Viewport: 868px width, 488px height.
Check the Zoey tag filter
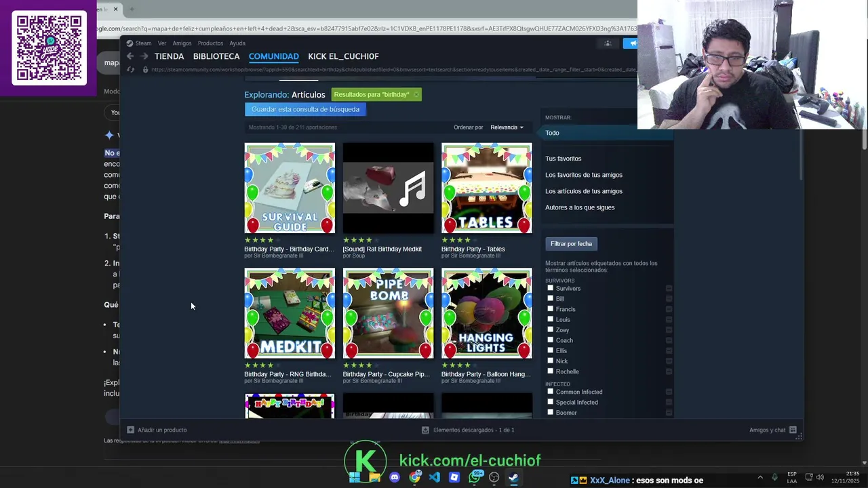click(550, 329)
